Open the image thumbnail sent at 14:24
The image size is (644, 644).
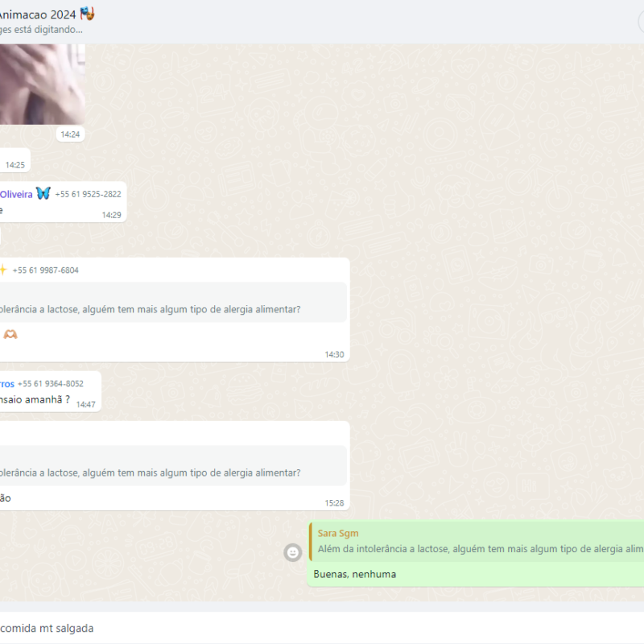pyautogui.click(x=43, y=85)
